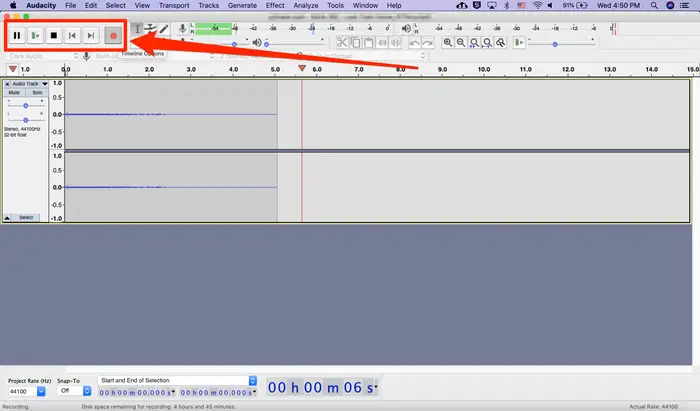
Task: Open the Project Rate dropdown
Action: 41,391
